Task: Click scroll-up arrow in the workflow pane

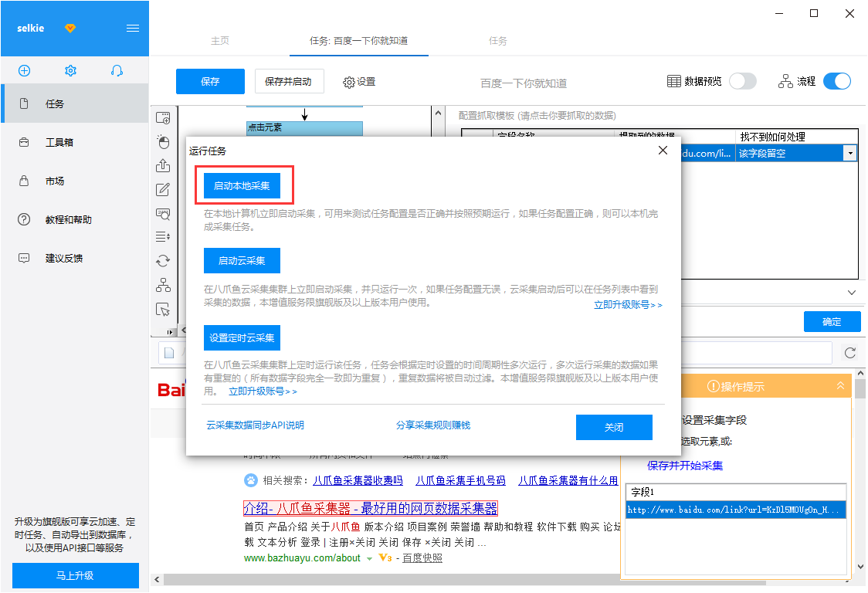Action: (438, 113)
